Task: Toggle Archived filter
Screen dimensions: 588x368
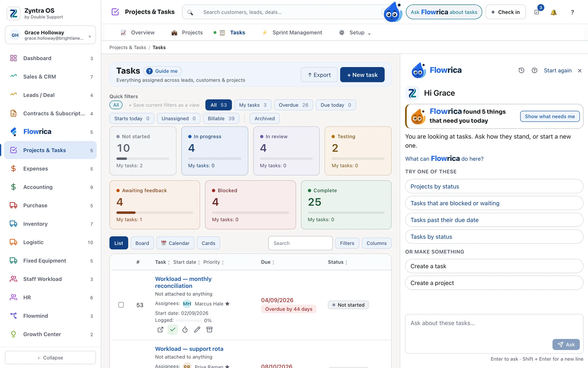Action: tap(265, 118)
